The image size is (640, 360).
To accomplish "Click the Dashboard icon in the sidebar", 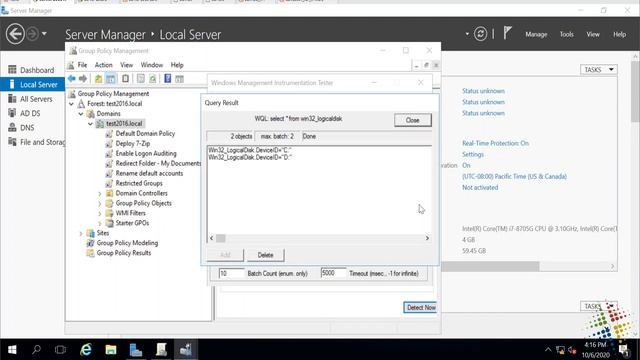I will [12, 70].
